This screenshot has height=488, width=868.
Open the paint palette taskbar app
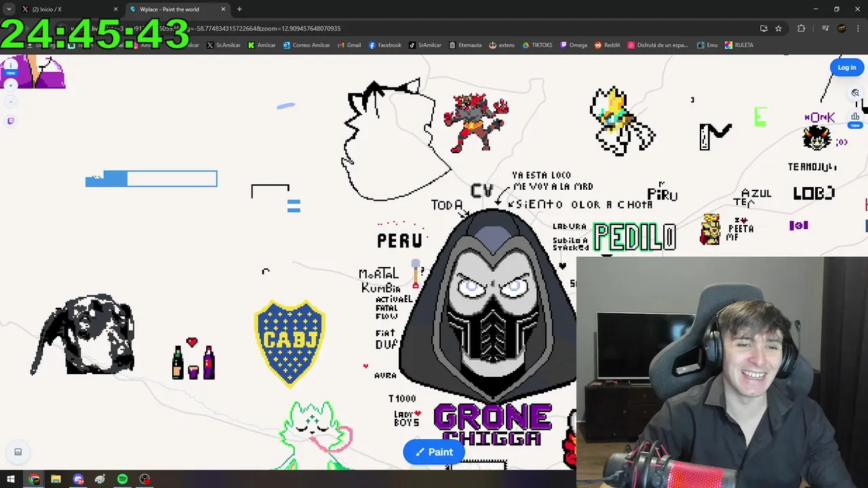(x=100, y=479)
